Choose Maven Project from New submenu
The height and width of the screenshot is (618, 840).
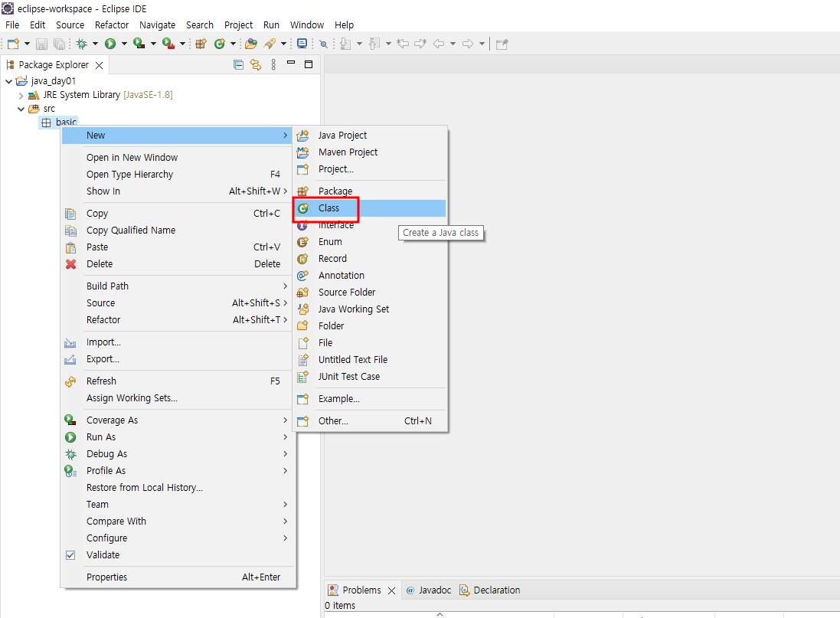[371, 152]
